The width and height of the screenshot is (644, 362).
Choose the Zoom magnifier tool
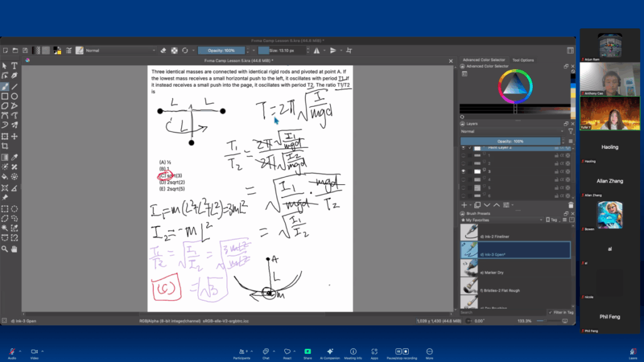point(5,249)
